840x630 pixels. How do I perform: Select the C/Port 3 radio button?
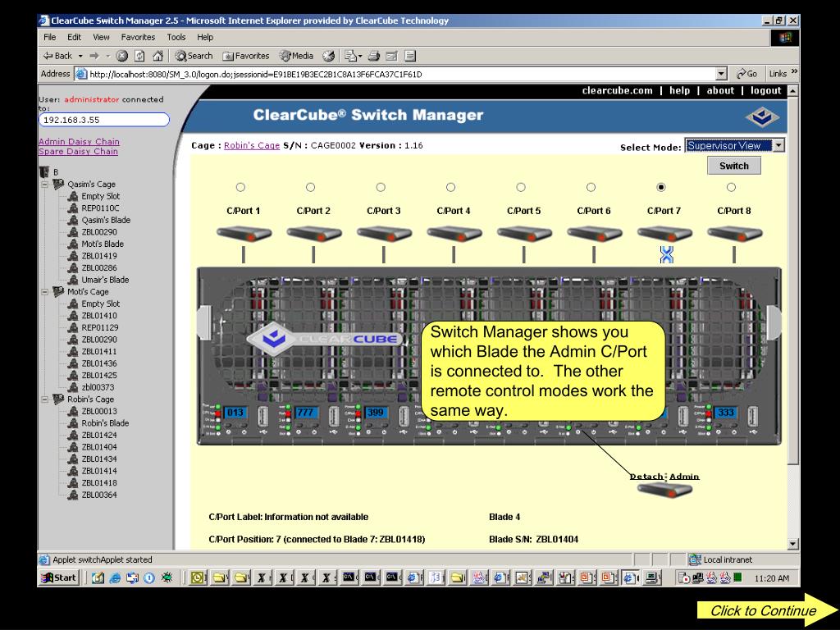pos(381,187)
